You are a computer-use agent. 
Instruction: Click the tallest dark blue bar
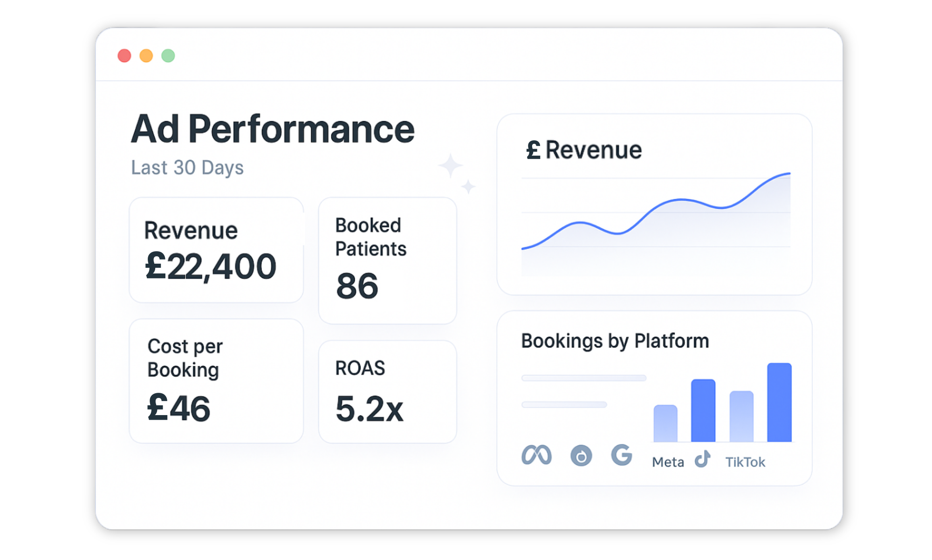coord(779,403)
